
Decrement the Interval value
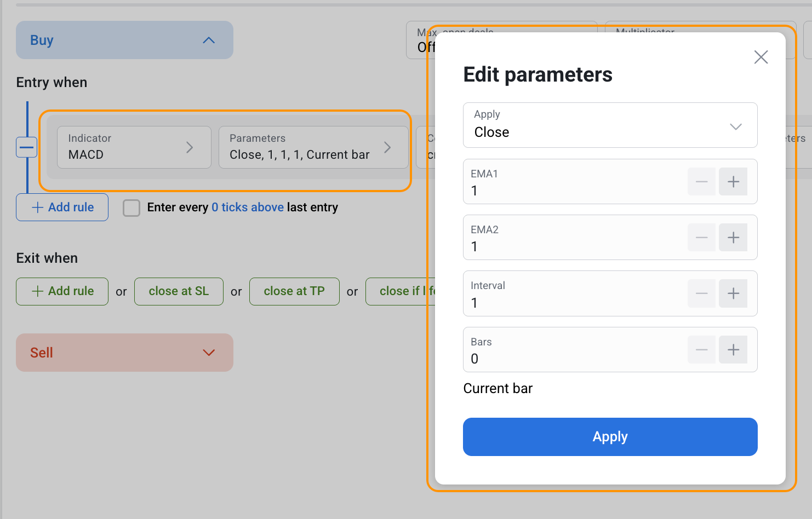point(701,293)
